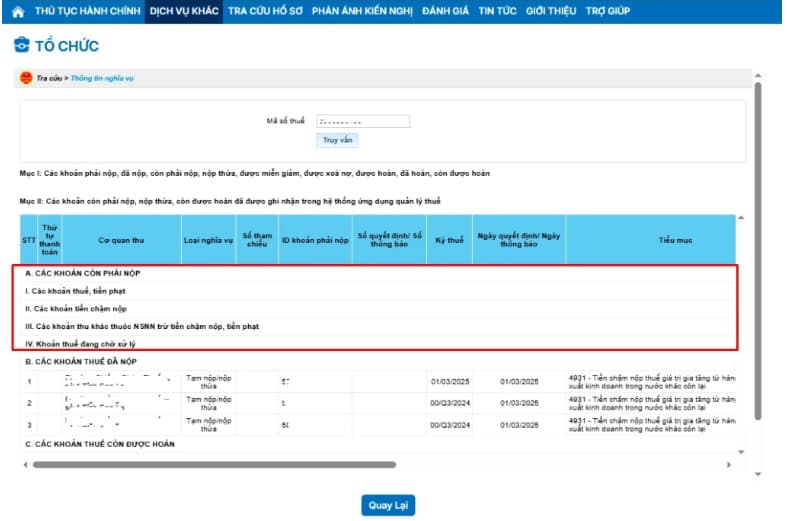Click the Quay Lại button
The image size is (787, 521).
[x=388, y=505]
